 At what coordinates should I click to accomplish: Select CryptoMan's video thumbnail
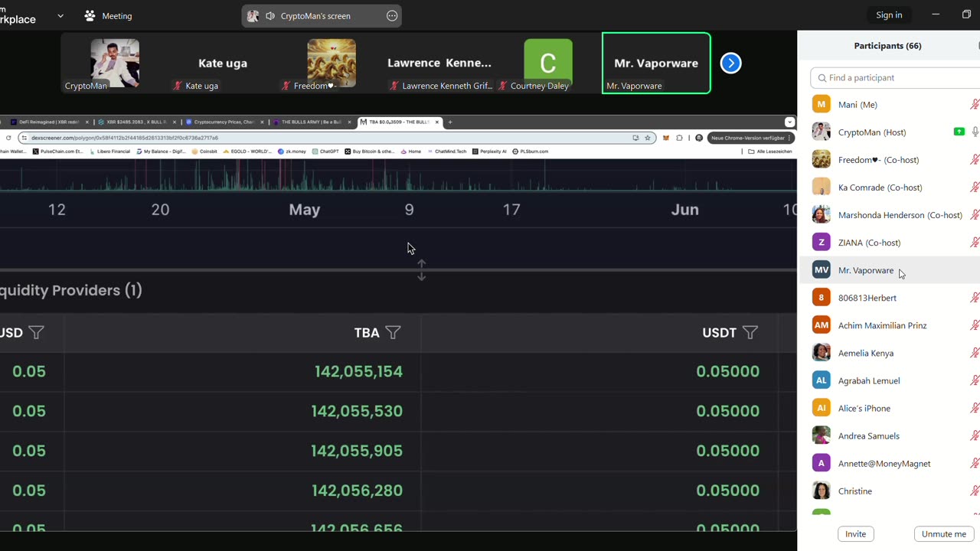click(115, 64)
